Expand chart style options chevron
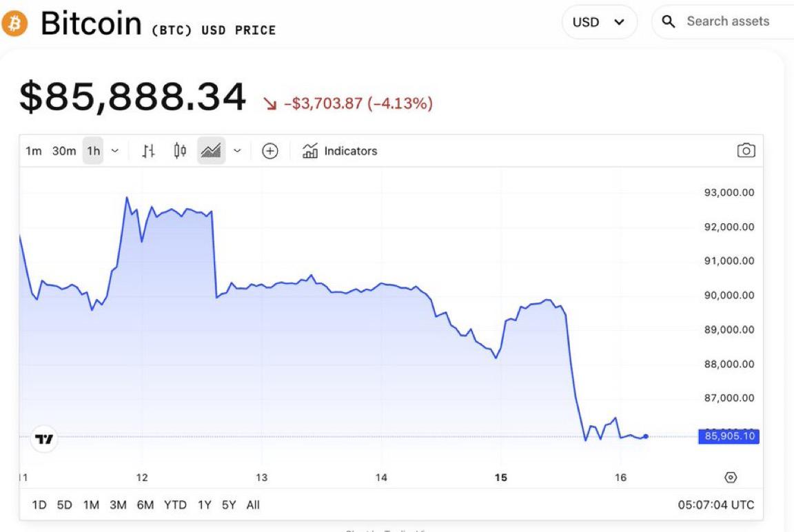This screenshot has height=532, width=794. point(238,151)
